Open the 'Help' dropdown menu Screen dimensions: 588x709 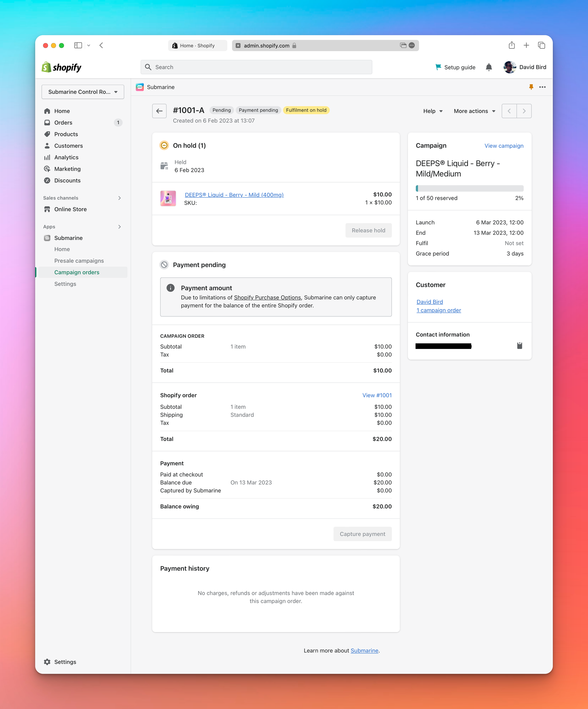[432, 111]
